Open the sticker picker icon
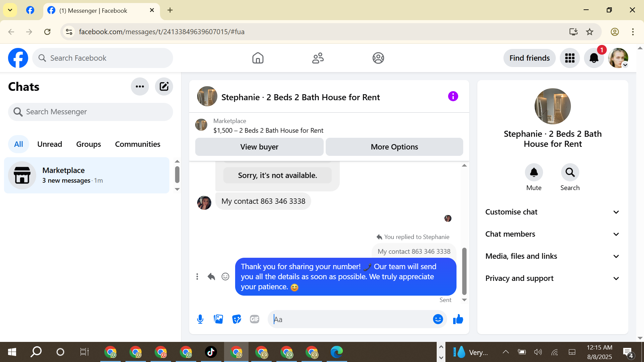Viewport: 644px width, 362px height. click(236, 319)
